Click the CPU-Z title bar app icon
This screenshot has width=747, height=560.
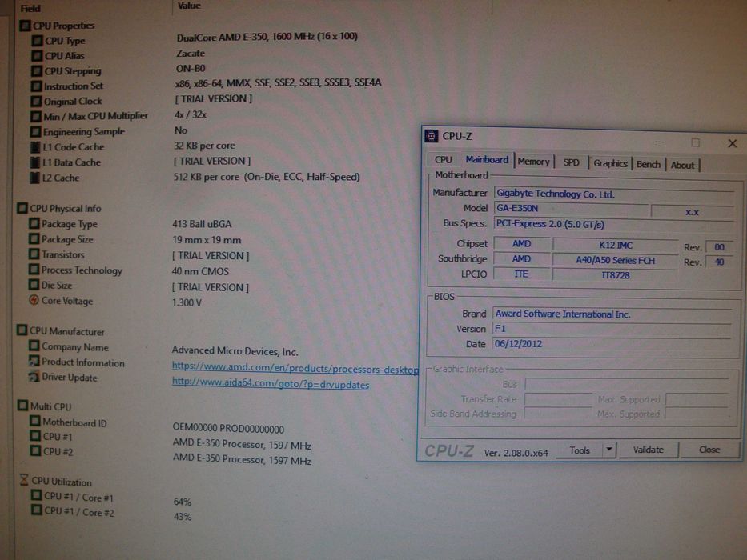tap(431, 136)
